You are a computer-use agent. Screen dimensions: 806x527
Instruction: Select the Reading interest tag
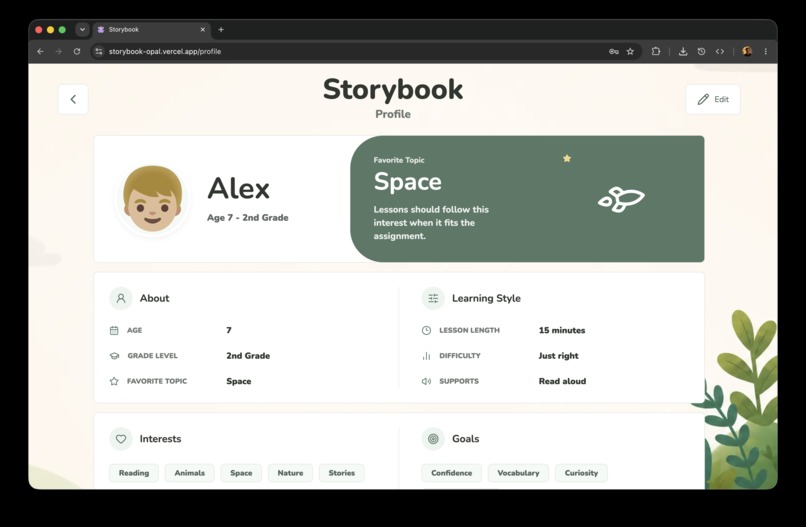pyautogui.click(x=134, y=473)
